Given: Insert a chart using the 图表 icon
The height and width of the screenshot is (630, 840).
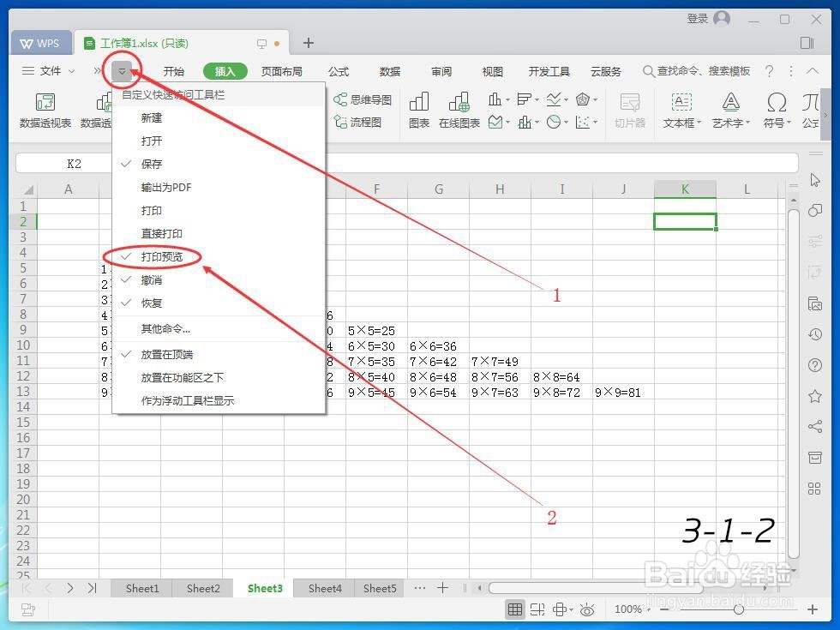Looking at the screenshot, I should (418, 111).
